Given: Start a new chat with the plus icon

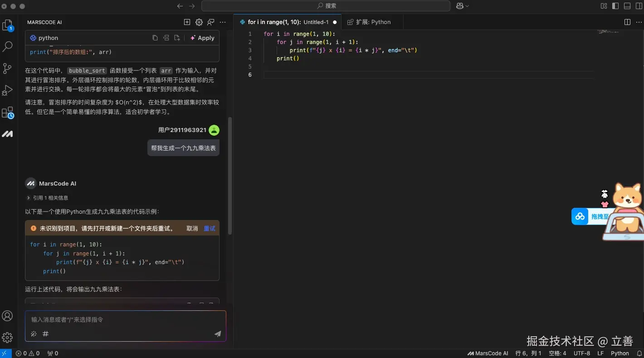Looking at the screenshot, I should tap(187, 22).
